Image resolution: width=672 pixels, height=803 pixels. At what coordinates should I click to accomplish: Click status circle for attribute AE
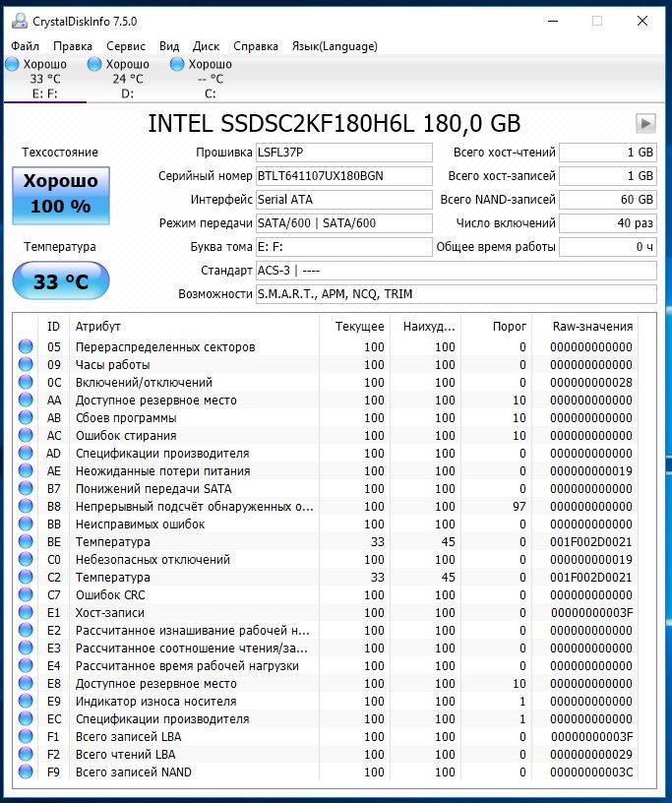click(26, 470)
